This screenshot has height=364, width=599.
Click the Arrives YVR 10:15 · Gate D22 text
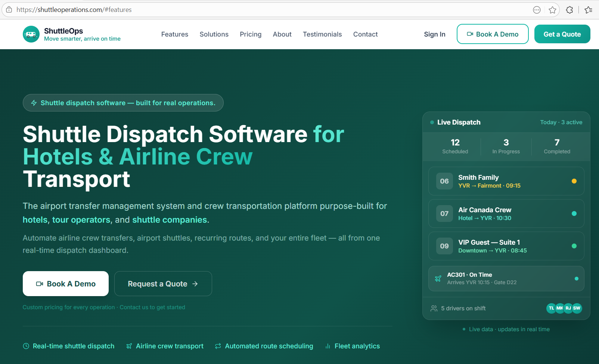pos(482,282)
